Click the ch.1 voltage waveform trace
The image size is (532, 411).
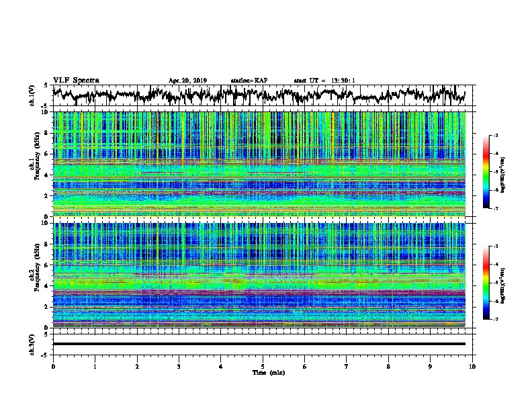259,95
